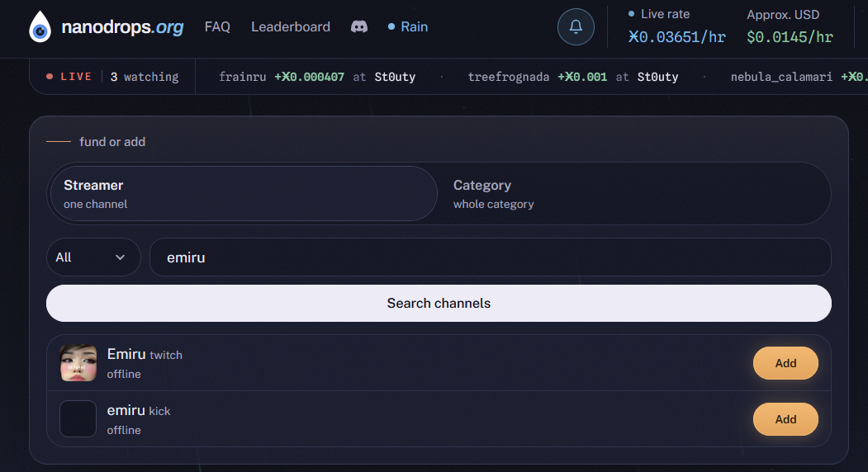Viewport: 868px width, 472px height.
Task: Click nebula_calamari in the live ticker
Action: [781, 77]
